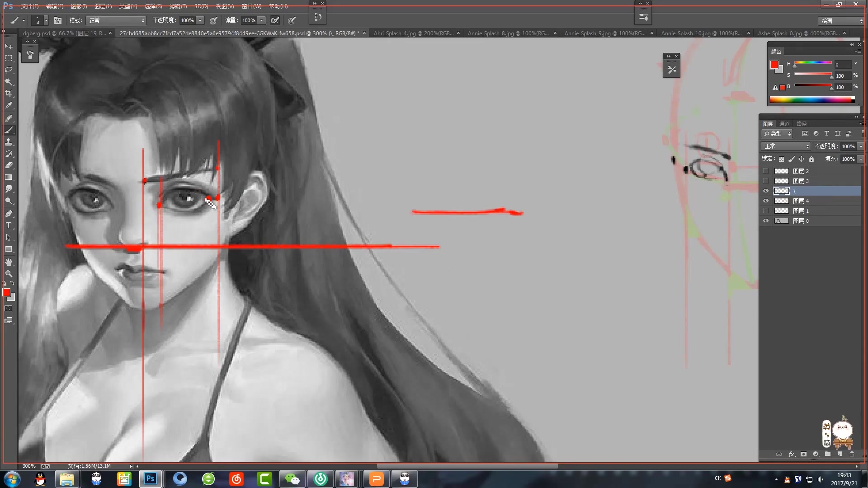The image size is (868, 488).
Task: Select the Magic Wand tool
Action: [9, 82]
